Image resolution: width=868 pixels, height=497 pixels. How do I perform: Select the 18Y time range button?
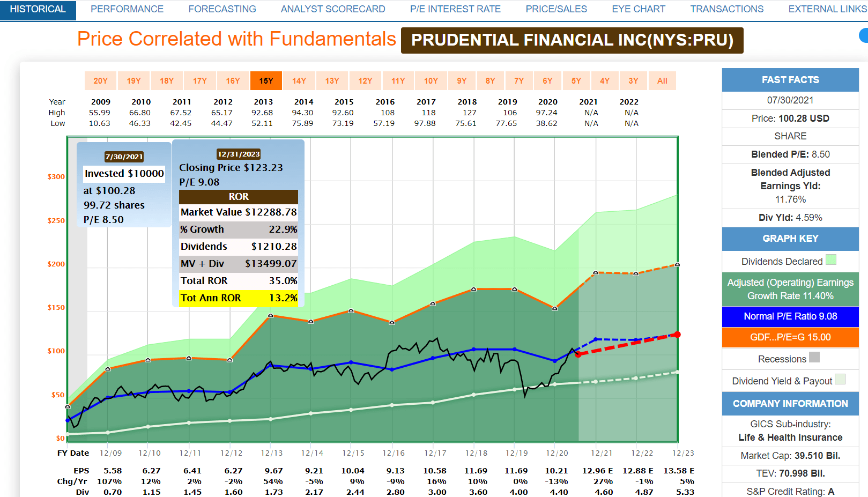(167, 81)
